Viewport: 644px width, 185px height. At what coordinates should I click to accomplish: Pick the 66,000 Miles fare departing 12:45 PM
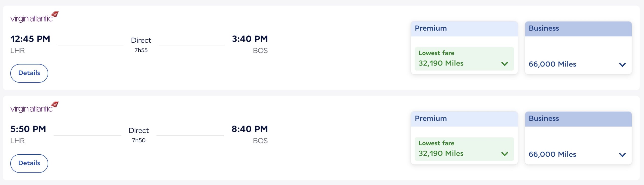[552, 64]
